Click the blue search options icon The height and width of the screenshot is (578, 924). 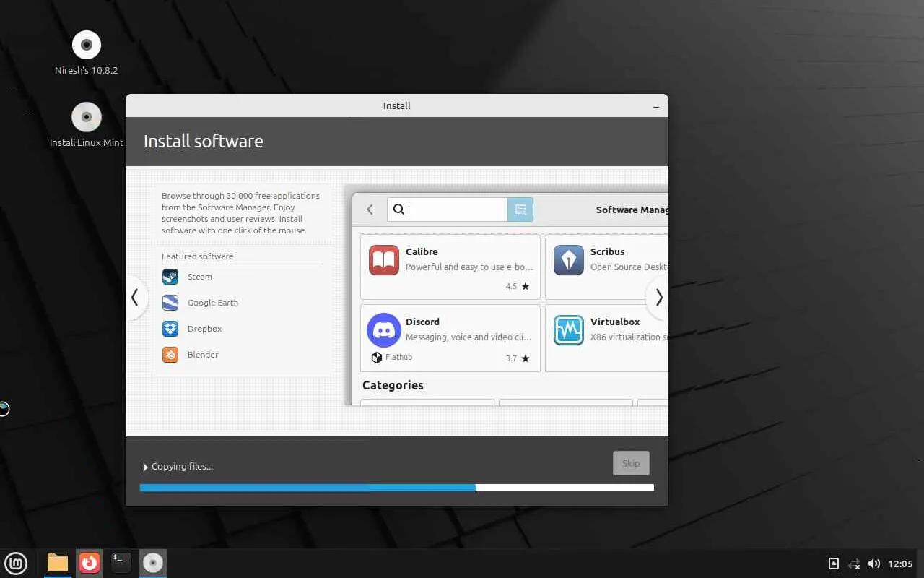(x=520, y=210)
